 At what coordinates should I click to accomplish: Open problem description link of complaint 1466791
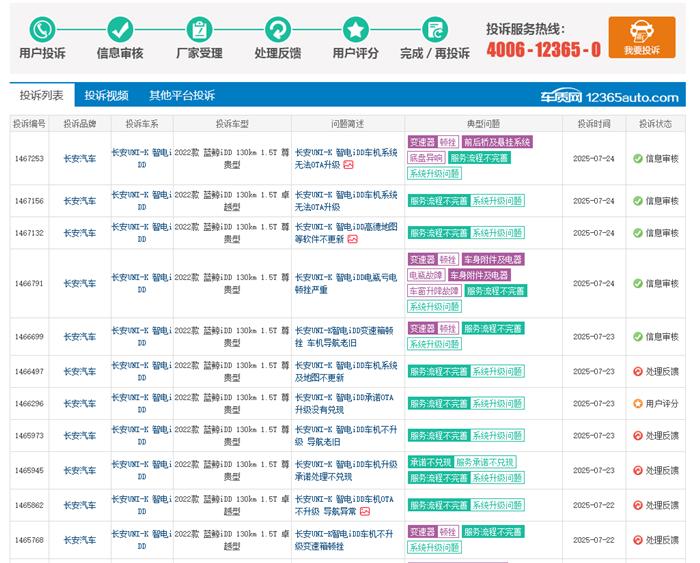click(346, 284)
